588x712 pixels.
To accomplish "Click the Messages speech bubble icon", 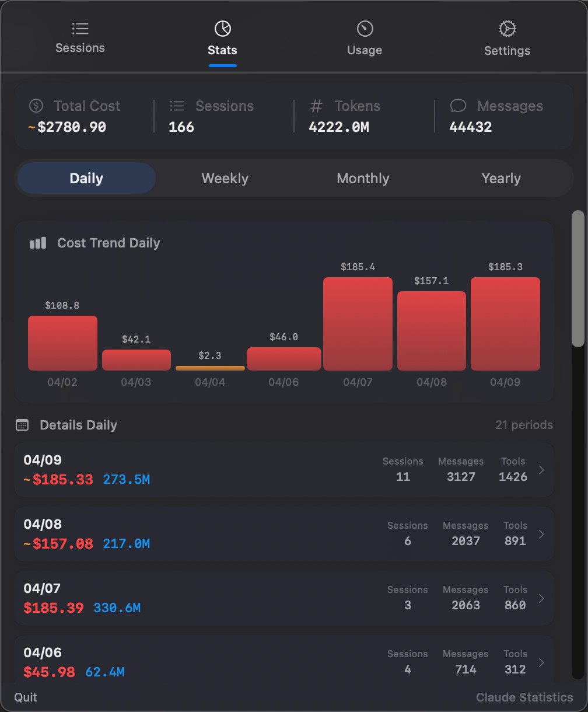I will click(x=458, y=106).
